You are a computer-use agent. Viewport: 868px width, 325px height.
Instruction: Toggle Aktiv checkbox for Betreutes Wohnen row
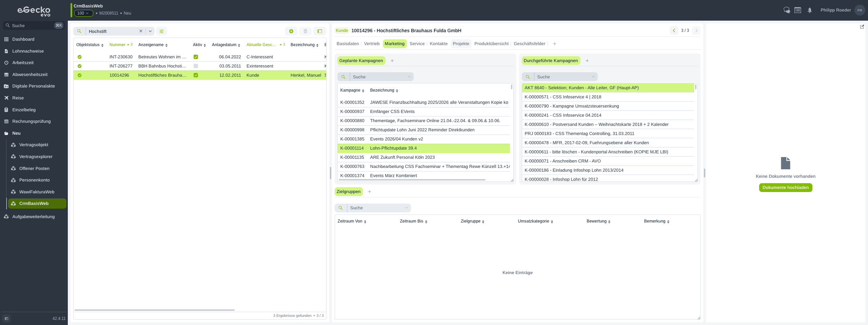[x=196, y=57]
